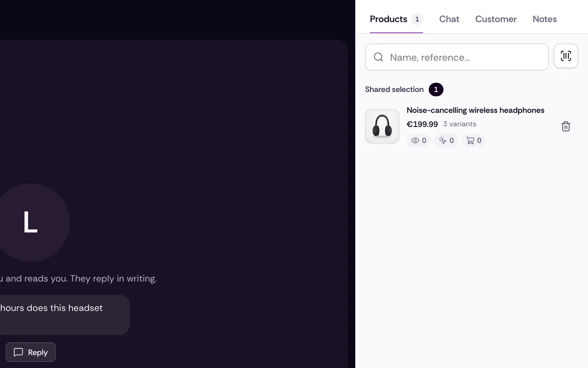
Task: Click the search magnifier icon
Action: (x=378, y=57)
